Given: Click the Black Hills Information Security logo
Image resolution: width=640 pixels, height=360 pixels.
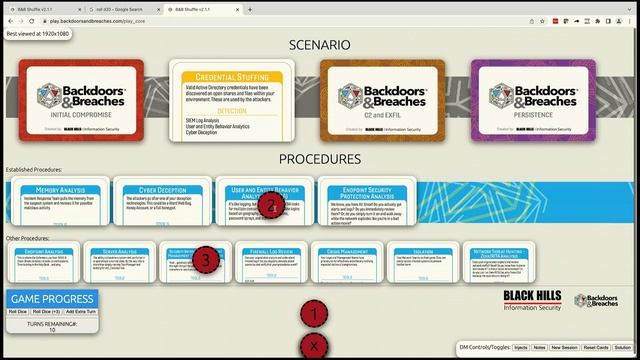Looking at the screenshot, I should pos(532,300).
